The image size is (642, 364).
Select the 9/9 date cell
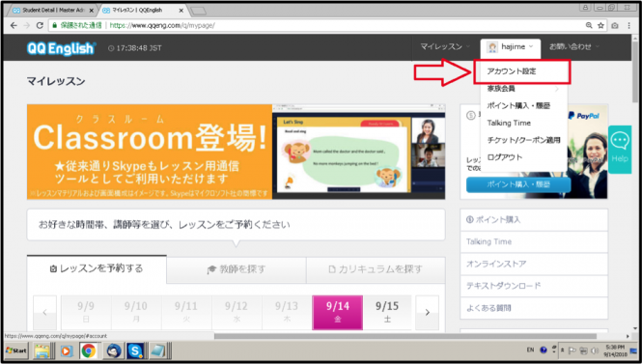pos(86,313)
